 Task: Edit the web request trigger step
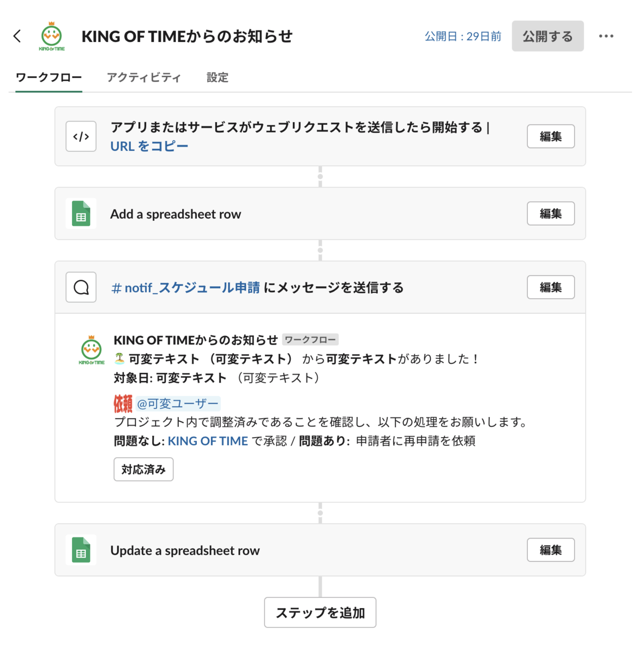click(x=551, y=136)
